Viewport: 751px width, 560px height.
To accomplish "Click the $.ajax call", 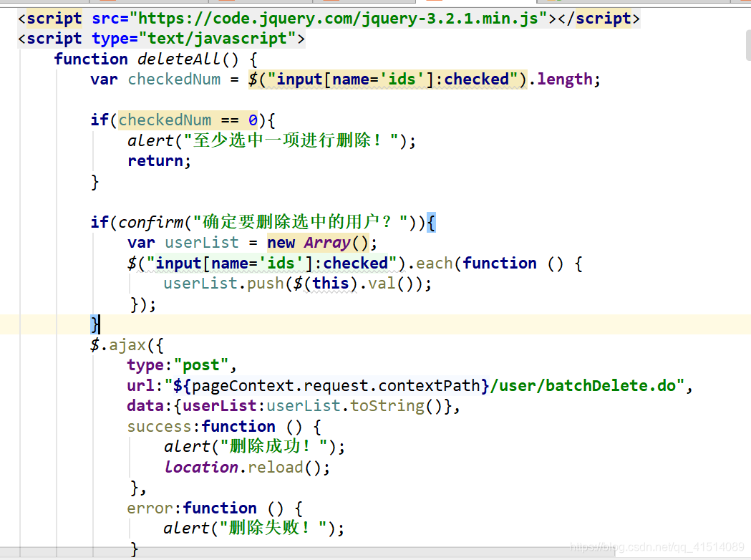I will pyautogui.click(x=118, y=345).
